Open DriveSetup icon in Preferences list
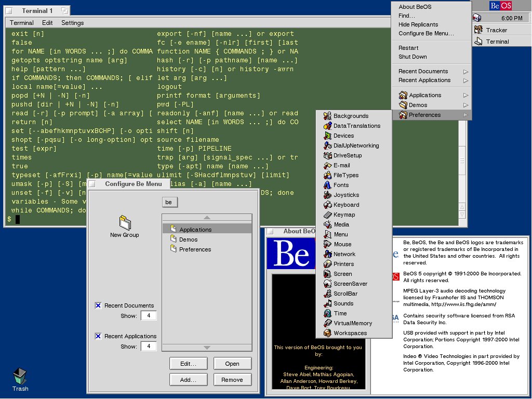 tap(327, 155)
